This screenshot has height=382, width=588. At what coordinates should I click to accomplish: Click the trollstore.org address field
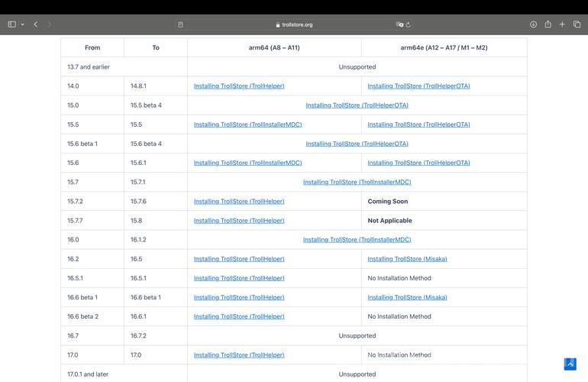click(x=294, y=24)
